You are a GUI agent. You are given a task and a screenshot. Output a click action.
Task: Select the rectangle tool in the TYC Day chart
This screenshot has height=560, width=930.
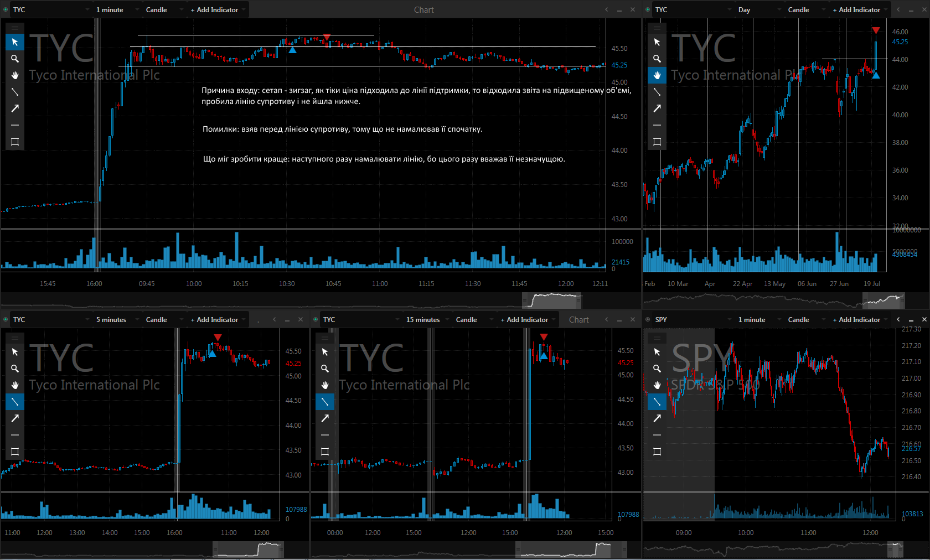[x=657, y=142]
